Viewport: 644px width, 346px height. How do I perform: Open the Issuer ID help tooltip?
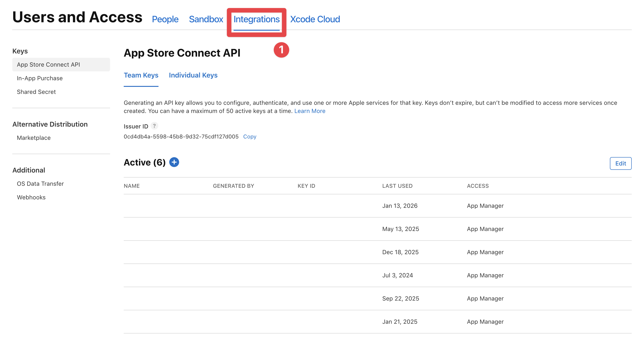(x=154, y=126)
